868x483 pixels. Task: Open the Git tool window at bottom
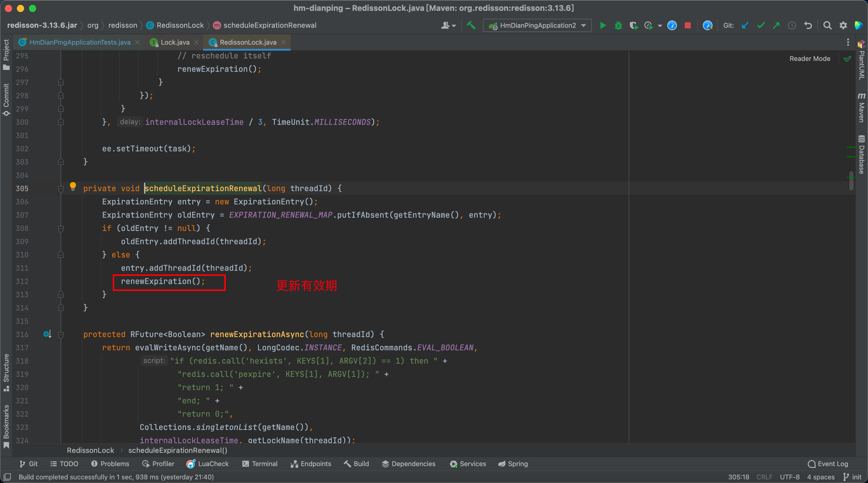click(x=28, y=464)
